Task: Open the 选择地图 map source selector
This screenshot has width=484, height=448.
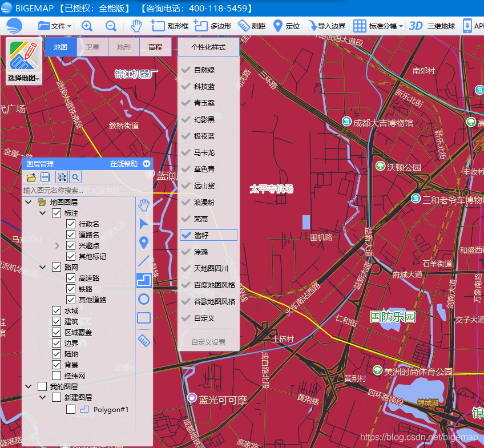Action: pyautogui.click(x=24, y=61)
